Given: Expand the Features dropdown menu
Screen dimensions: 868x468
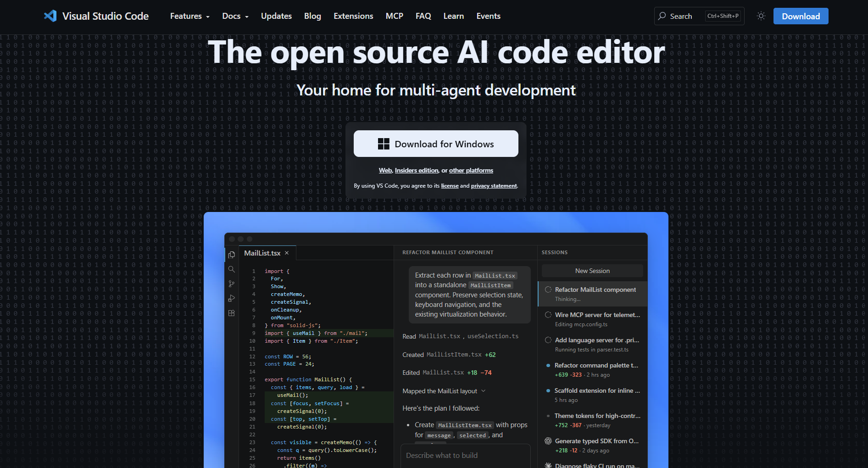Looking at the screenshot, I should pos(190,16).
